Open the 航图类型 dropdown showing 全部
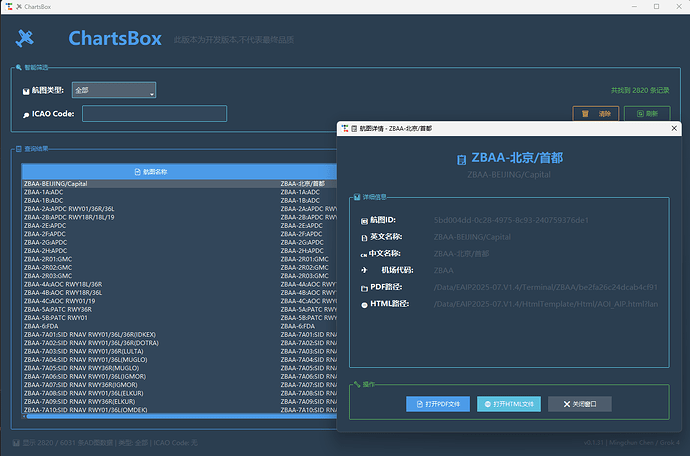690x456 pixels. 113,91
